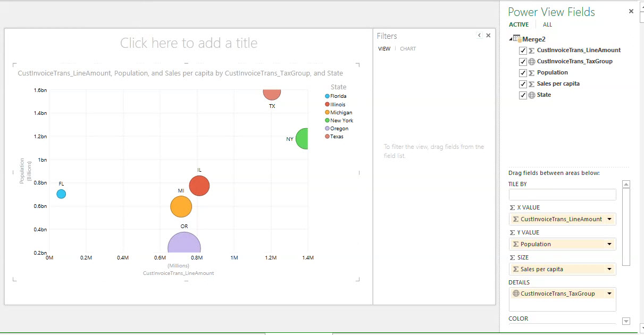Uncheck the CustInvoiceTrans_LineAmount field
The image size is (644, 335).
click(523, 51)
